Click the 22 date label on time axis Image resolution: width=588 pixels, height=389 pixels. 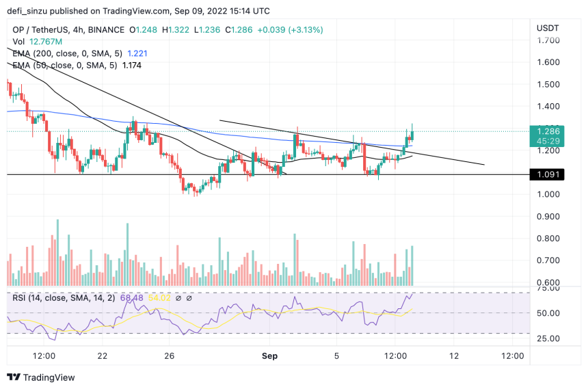(103, 356)
